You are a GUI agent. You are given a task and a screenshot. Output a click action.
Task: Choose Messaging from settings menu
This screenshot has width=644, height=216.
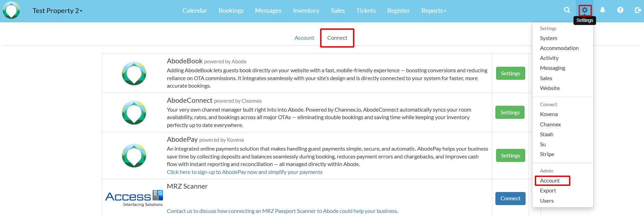coord(553,68)
